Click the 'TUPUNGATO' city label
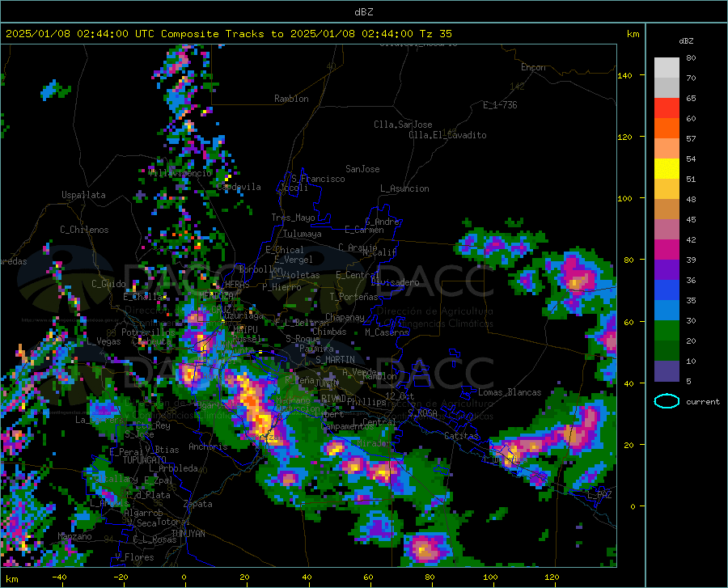 pos(145,460)
